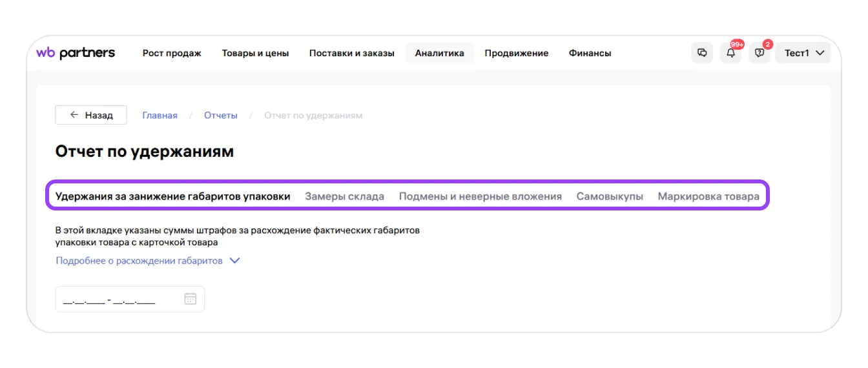The width and height of the screenshot is (868, 368).
Task: Go to Главная breadcrumb link
Action: [x=160, y=115]
